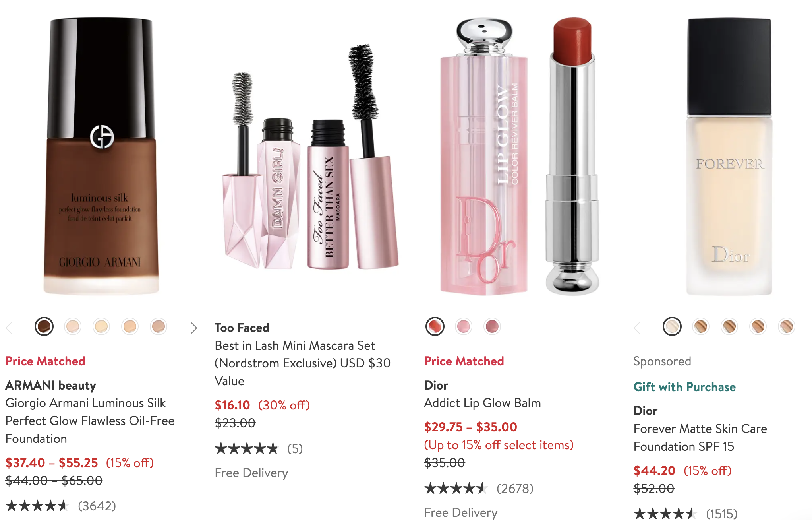
Task: Pick the fourth Dior Forever foundation swatch
Action: pos(758,327)
